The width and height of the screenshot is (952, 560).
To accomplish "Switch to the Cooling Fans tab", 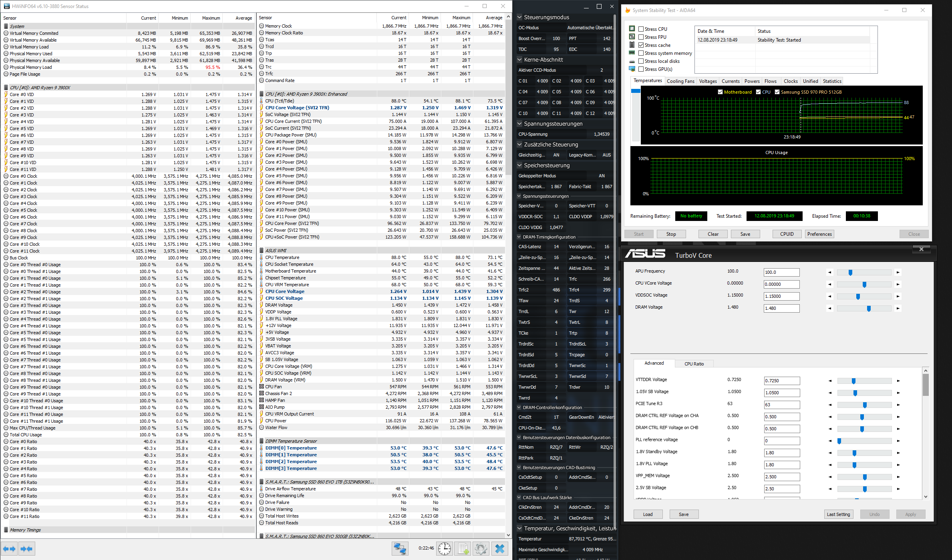I will click(680, 81).
